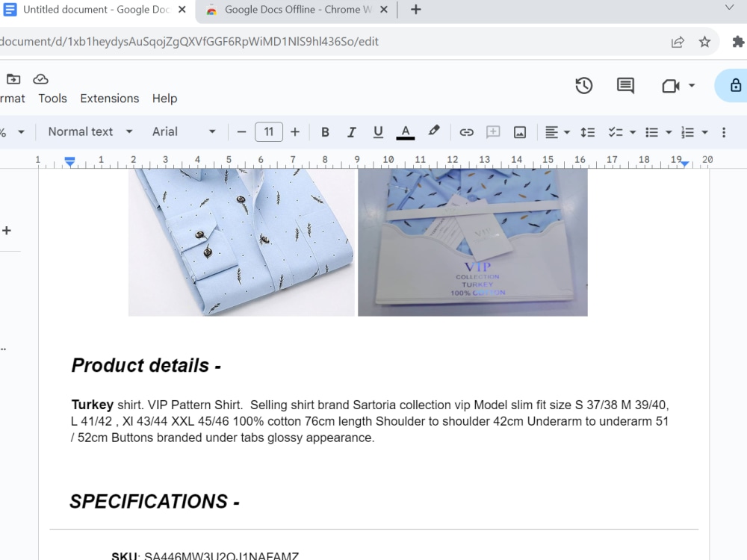Screen dimensions: 747x560
Task: Click the SKU line text
Action: (x=205, y=556)
